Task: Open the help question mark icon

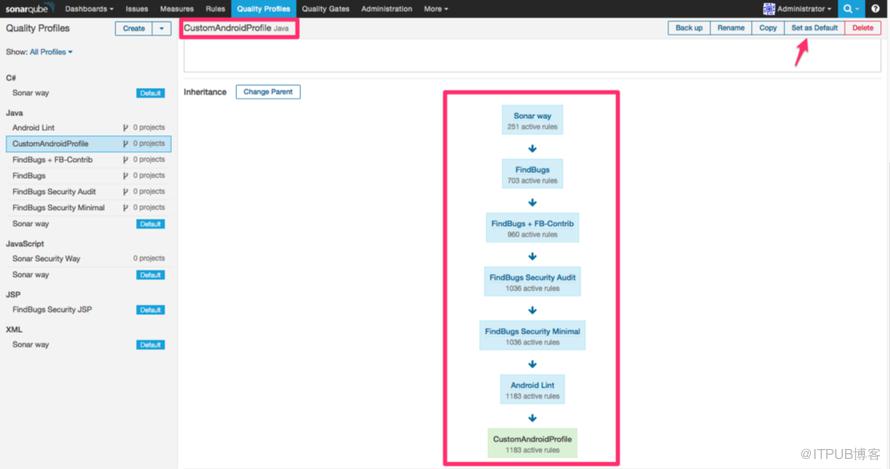Action: (x=875, y=9)
